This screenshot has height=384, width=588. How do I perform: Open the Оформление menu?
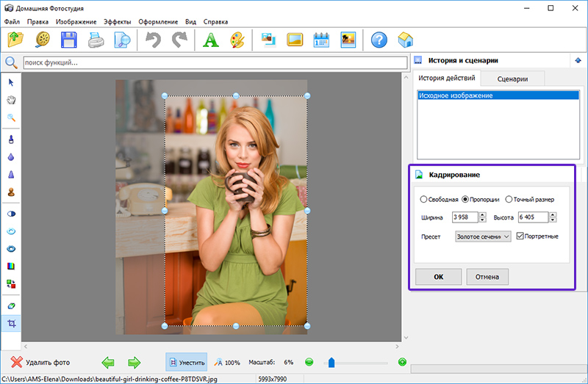click(158, 22)
